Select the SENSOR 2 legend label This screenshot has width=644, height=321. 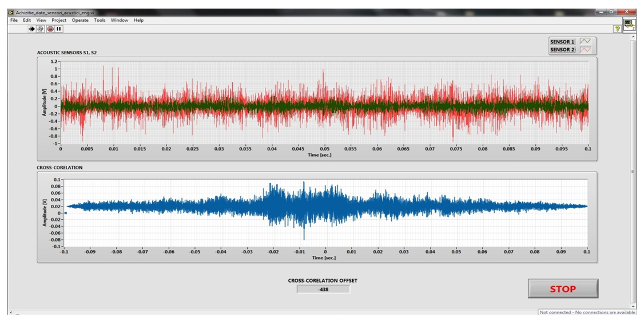563,50
